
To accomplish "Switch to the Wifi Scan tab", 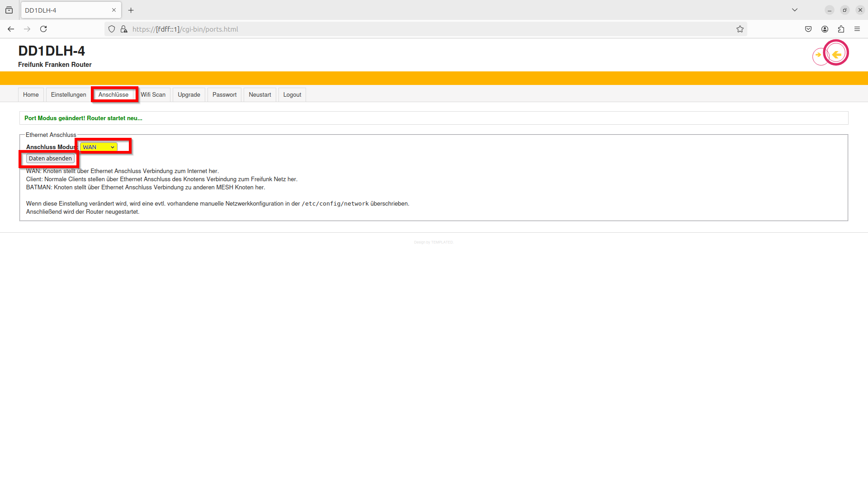I will (153, 94).
